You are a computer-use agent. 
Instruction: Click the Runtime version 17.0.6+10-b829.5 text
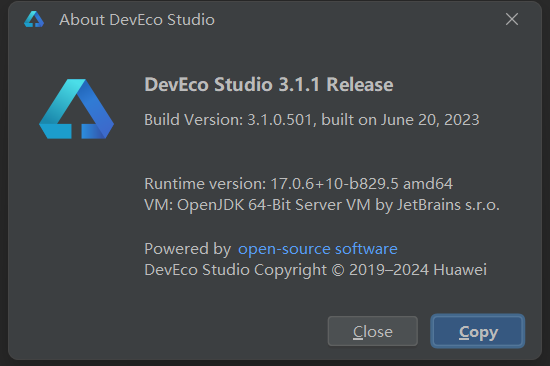[x=298, y=184]
